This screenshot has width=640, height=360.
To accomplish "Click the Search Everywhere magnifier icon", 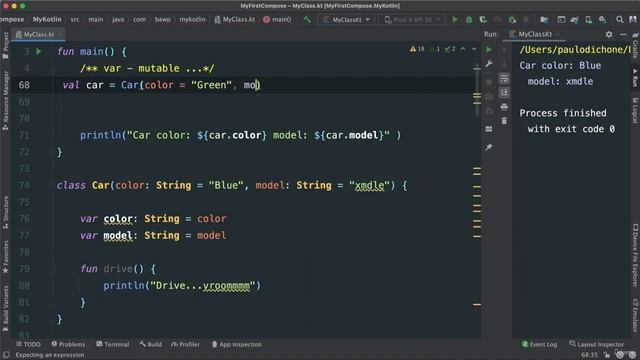I will click(x=620, y=19).
